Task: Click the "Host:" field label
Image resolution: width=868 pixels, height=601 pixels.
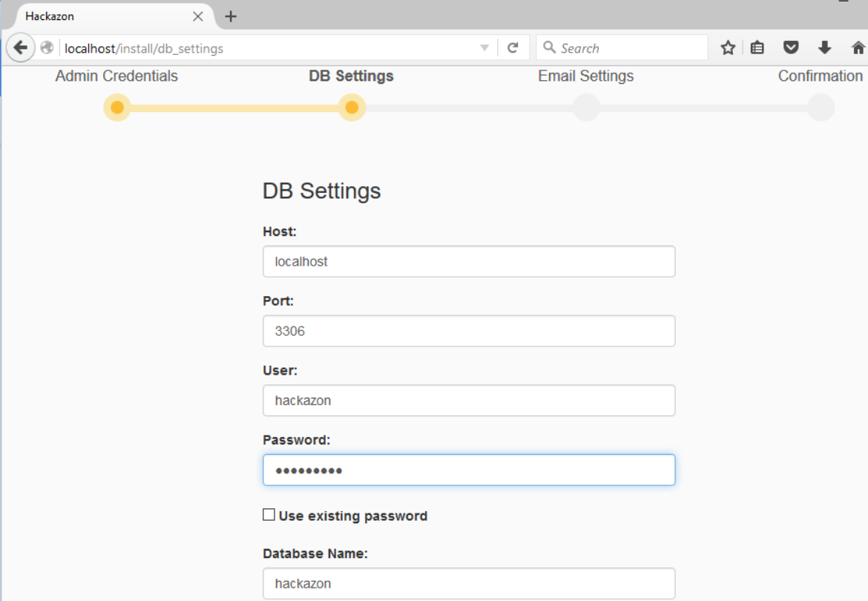Action: [280, 231]
